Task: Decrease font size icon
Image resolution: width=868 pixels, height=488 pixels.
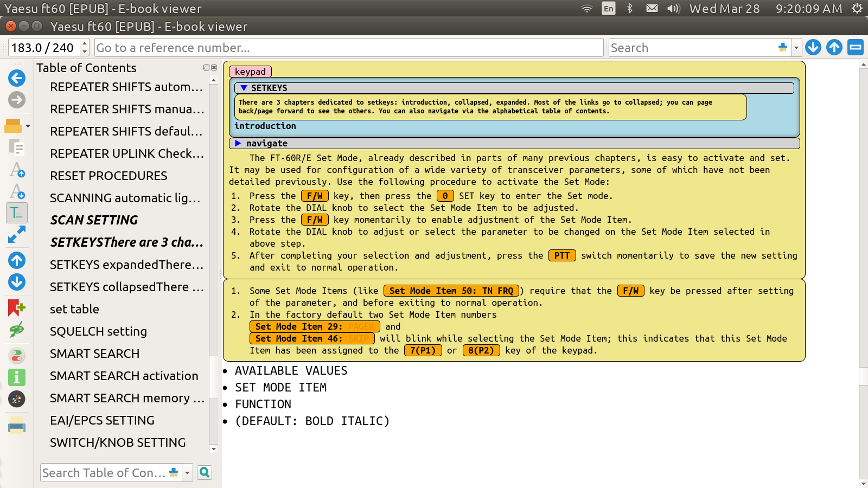Action: click(x=17, y=191)
